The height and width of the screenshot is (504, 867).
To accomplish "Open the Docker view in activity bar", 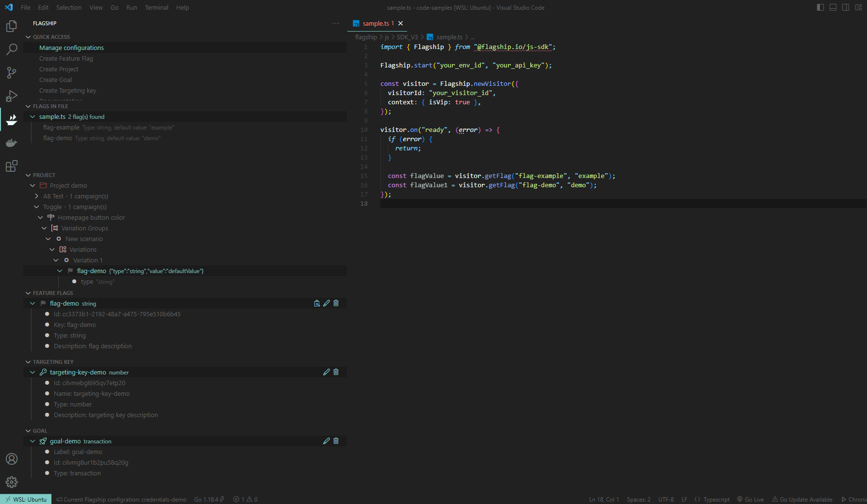I will [12, 143].
